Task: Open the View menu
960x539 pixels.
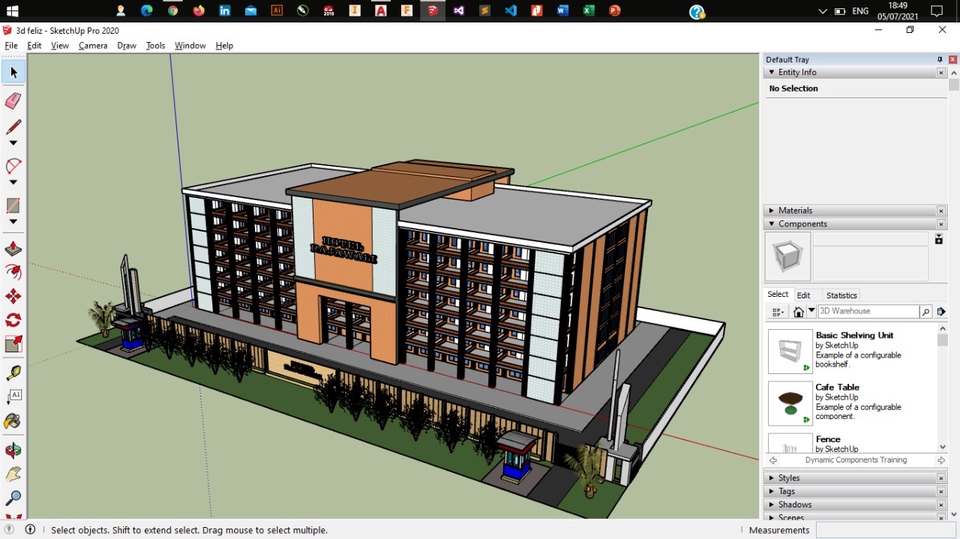Action: click(59, 45)
